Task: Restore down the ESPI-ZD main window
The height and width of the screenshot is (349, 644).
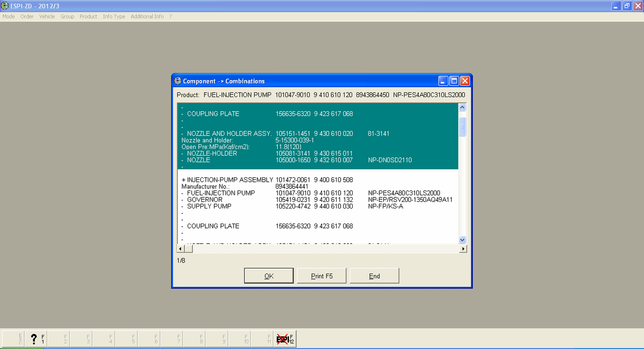Action: [x=627, y=6]
